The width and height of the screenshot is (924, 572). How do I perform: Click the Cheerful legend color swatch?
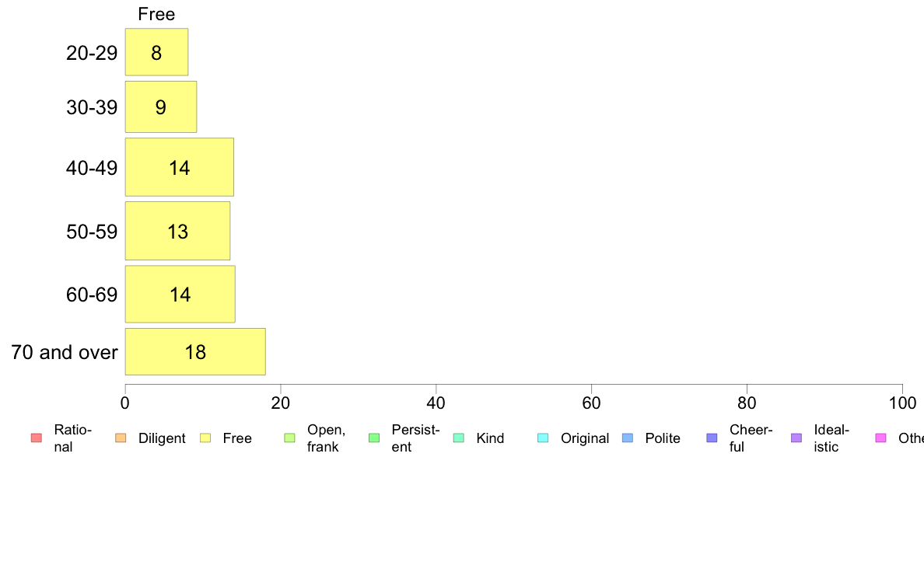[712, 438]
